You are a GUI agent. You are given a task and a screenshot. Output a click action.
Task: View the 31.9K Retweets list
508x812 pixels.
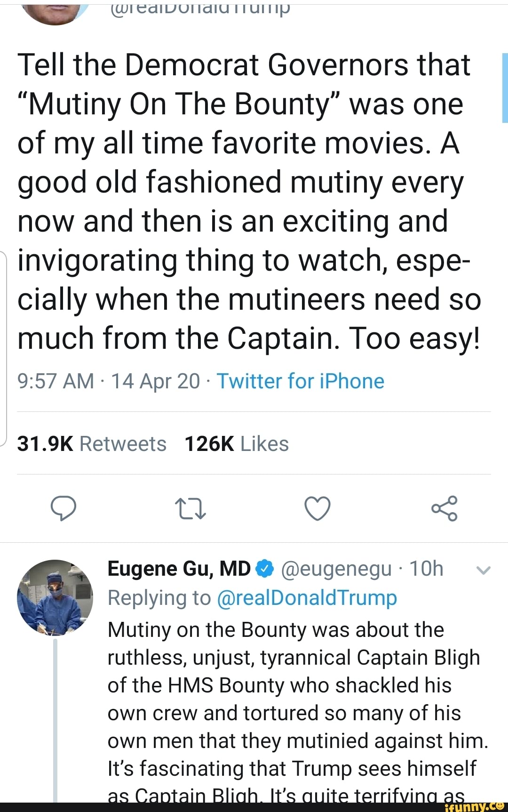pos(92,444)
